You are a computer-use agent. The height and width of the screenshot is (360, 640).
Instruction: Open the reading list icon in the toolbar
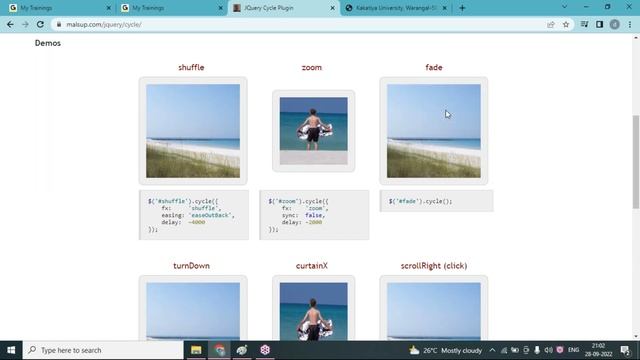[x=584, y=24]
